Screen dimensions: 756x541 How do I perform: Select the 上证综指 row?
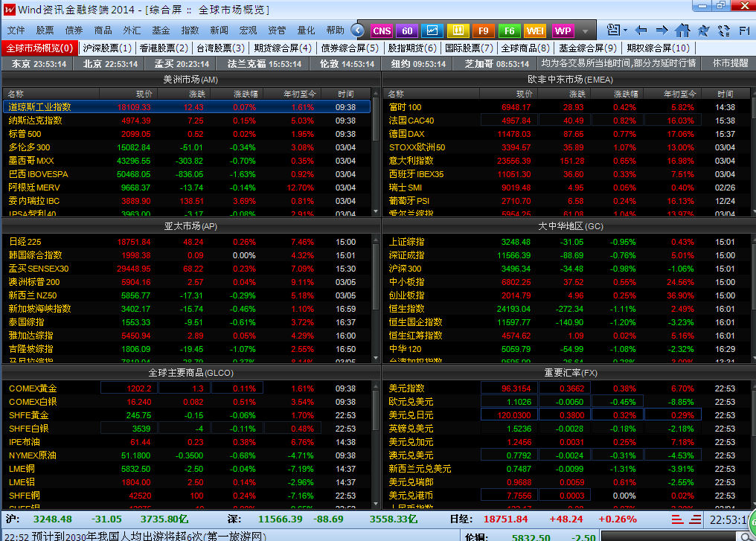tap(568, 242)
